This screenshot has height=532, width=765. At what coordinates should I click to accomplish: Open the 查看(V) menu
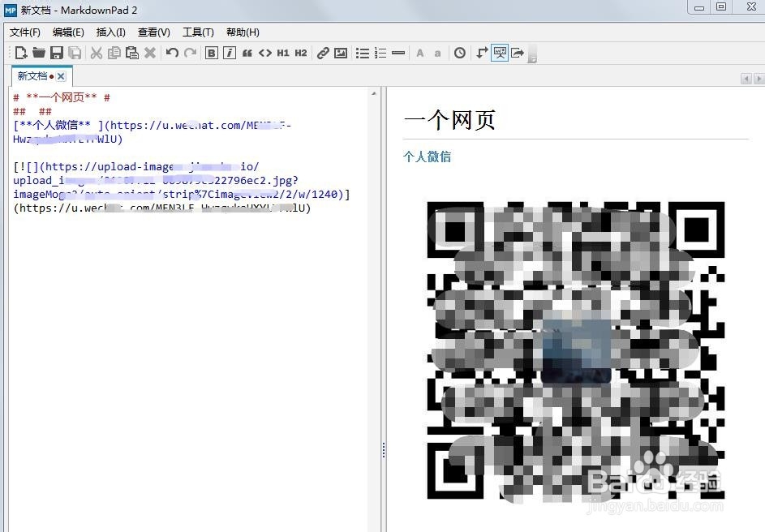(x=153, y=32)
